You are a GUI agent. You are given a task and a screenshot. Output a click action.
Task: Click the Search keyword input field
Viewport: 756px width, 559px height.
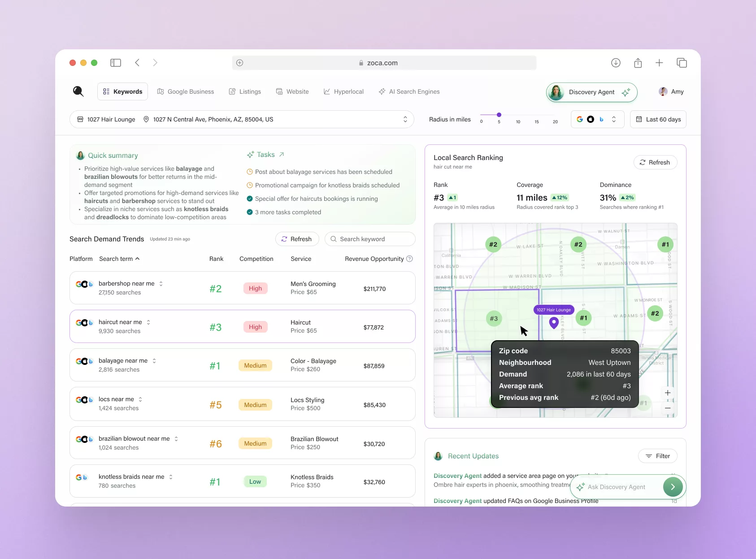pyautogui.click(x=370, y=239)
